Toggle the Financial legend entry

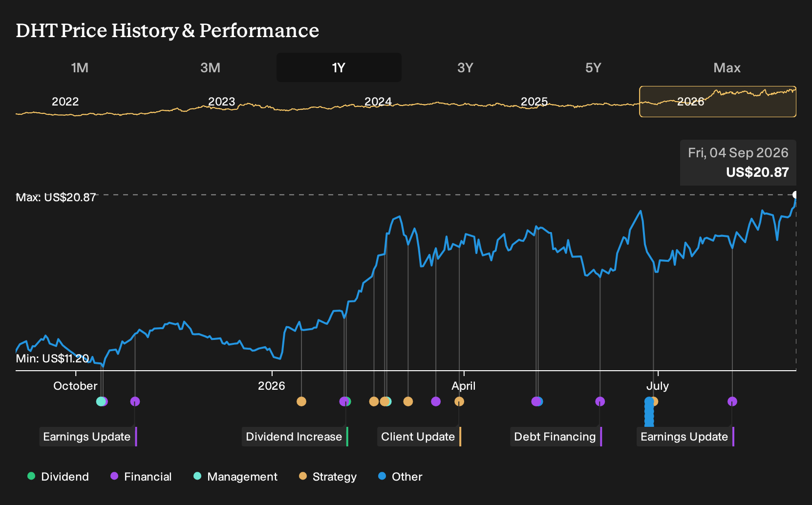click(x=141, y=477)
